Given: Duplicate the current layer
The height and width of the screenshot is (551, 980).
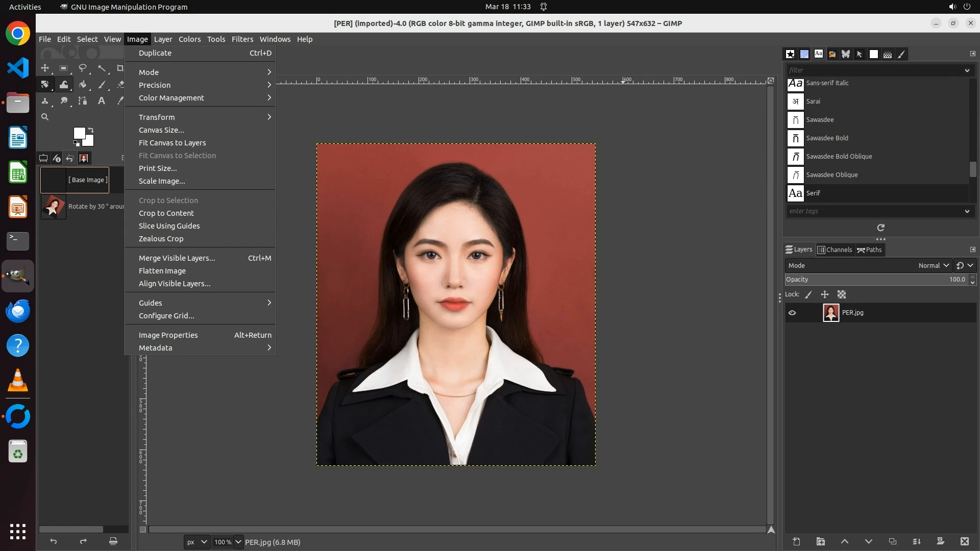Looking at the screenshot, I should tap(892, 541).
